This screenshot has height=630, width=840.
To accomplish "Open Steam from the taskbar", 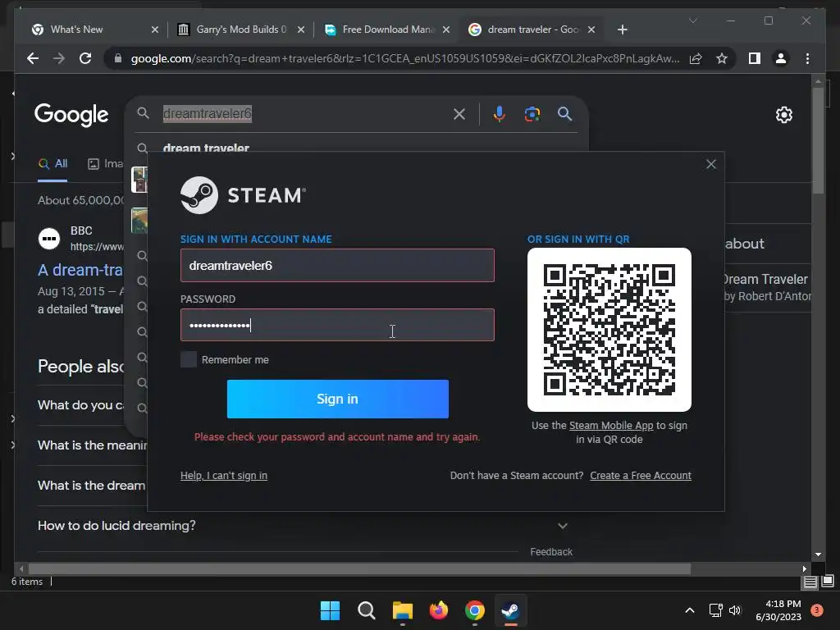I will click(x=510, y=610).
